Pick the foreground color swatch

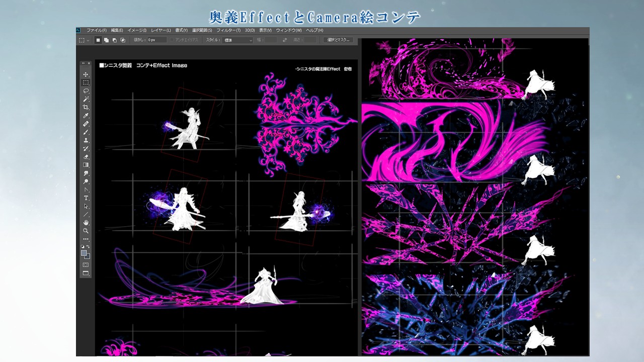[x=85, y=253]
